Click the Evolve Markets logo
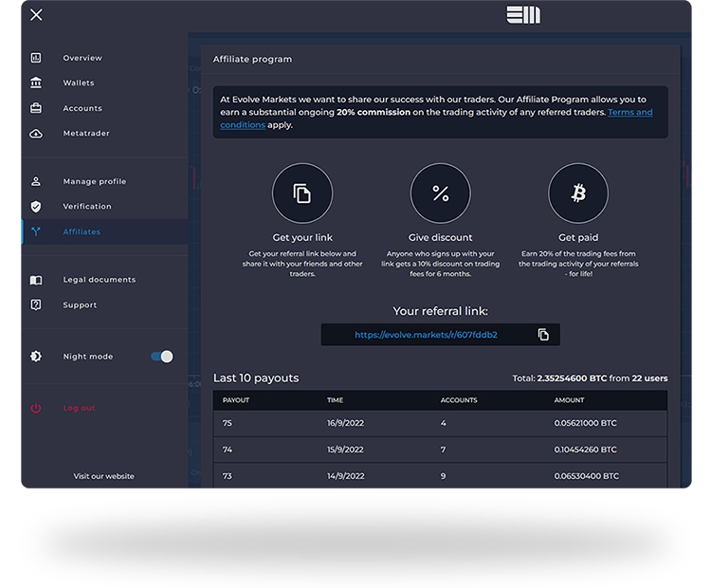 [523, 15]
